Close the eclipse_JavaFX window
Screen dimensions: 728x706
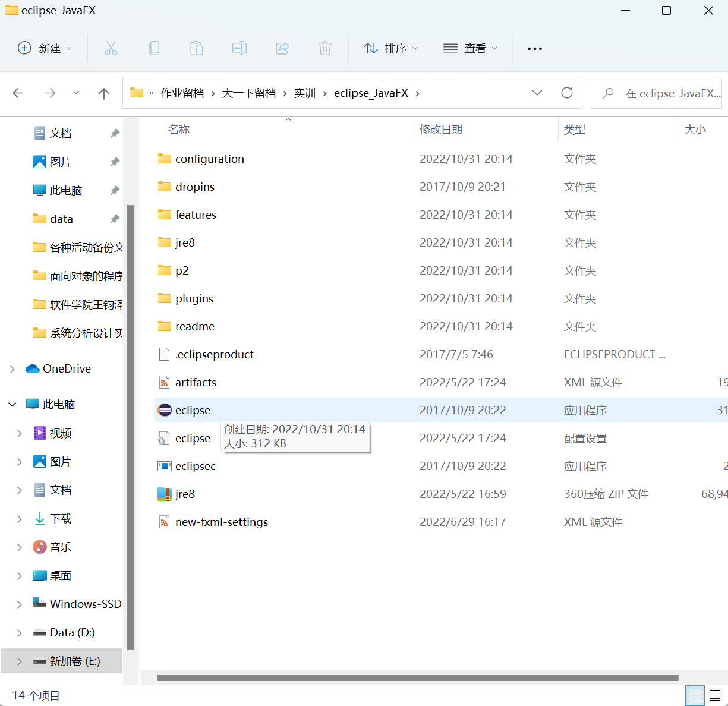click(x=708, y=11)
